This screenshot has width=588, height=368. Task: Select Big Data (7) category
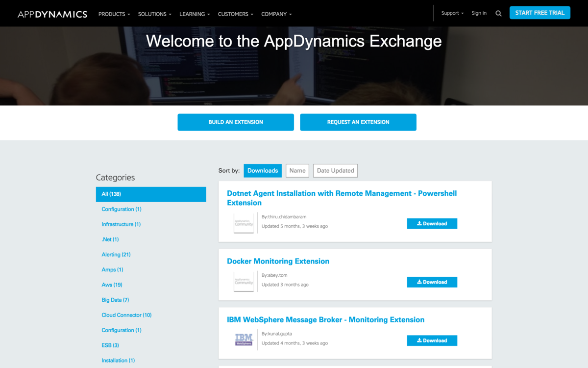[115, 300]
